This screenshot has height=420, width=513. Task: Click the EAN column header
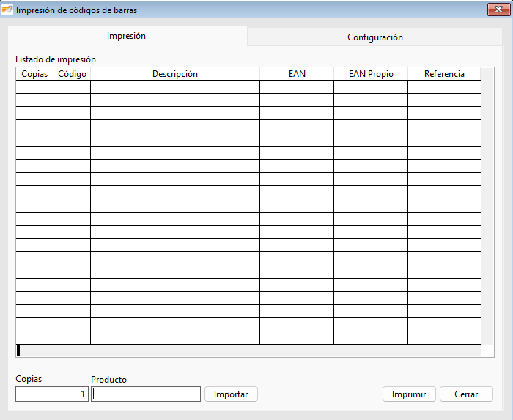click(297, 74)
